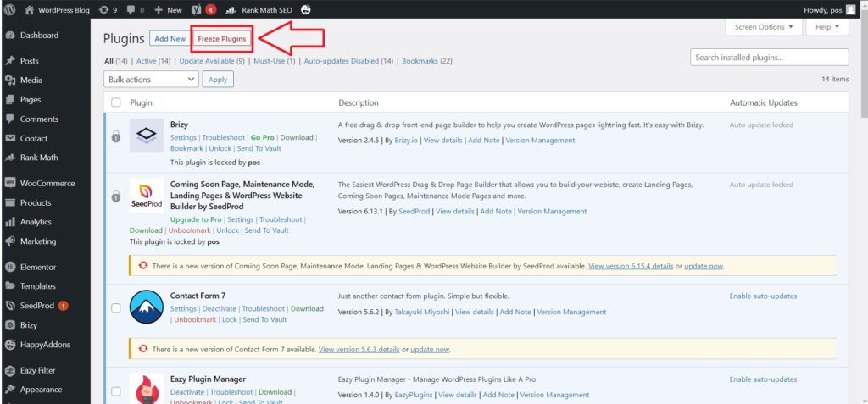Click the Add New plugin button
Image resolution: width=868 pixels, height=404 pixels.
tap(170, 39)
